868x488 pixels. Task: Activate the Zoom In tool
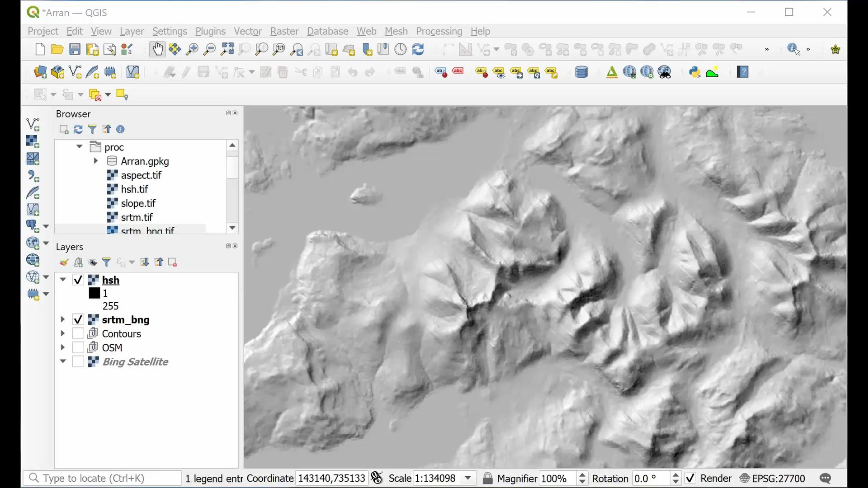tap(192, 49)
